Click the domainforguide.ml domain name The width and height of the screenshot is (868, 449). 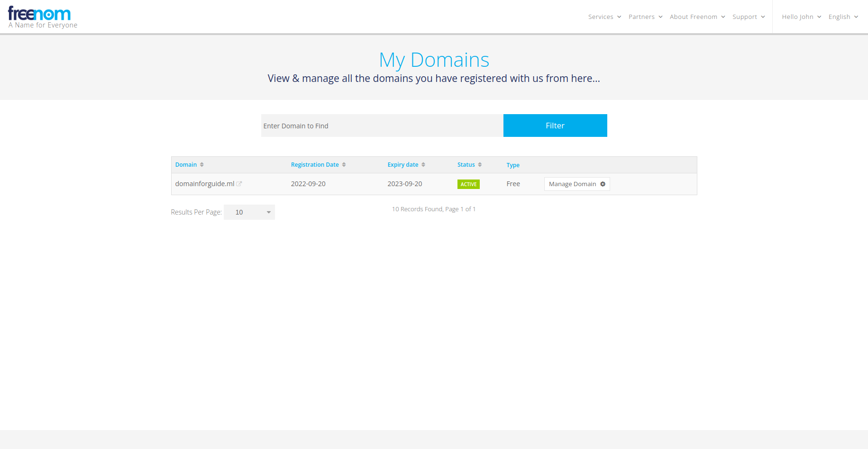point(205,184)
